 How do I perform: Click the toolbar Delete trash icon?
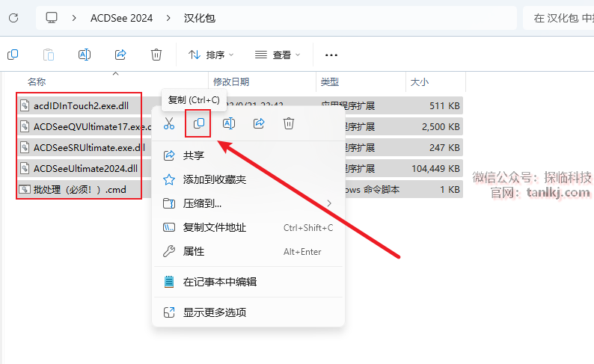156,55
